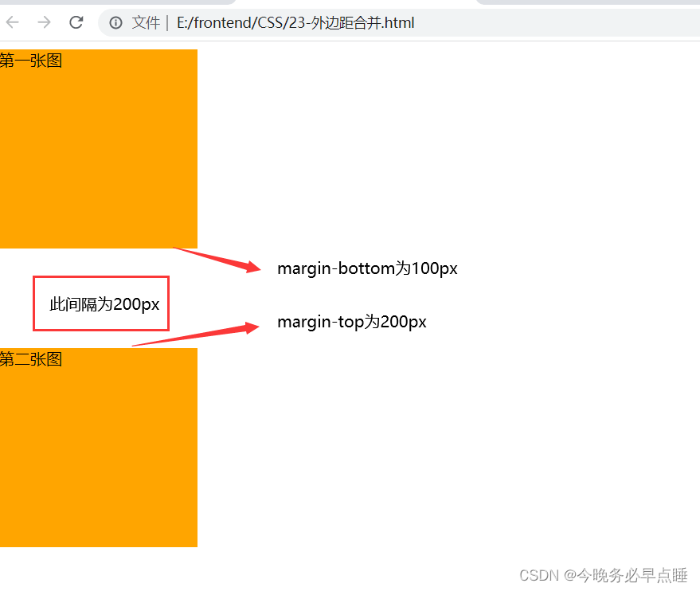This screenshot has width=700, height=591.
Task: Click the browser back arrow
Action: (x=13, y=22)
